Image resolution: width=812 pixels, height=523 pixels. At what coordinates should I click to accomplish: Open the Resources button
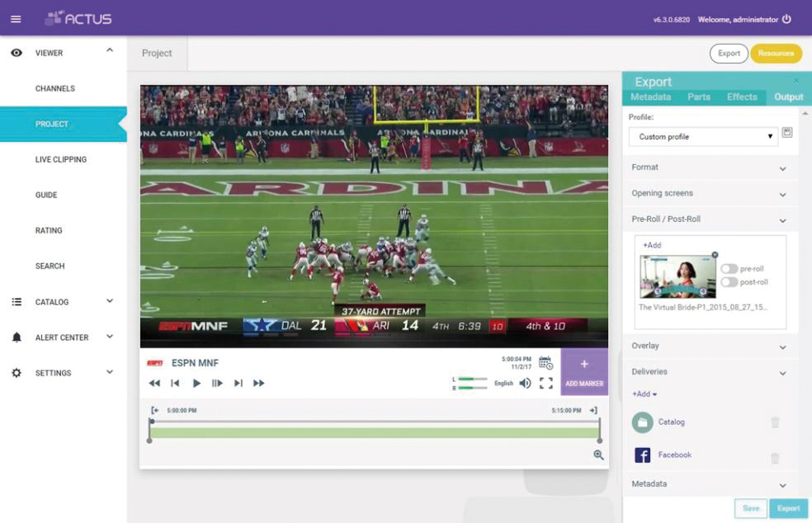(x=776, y=54)
